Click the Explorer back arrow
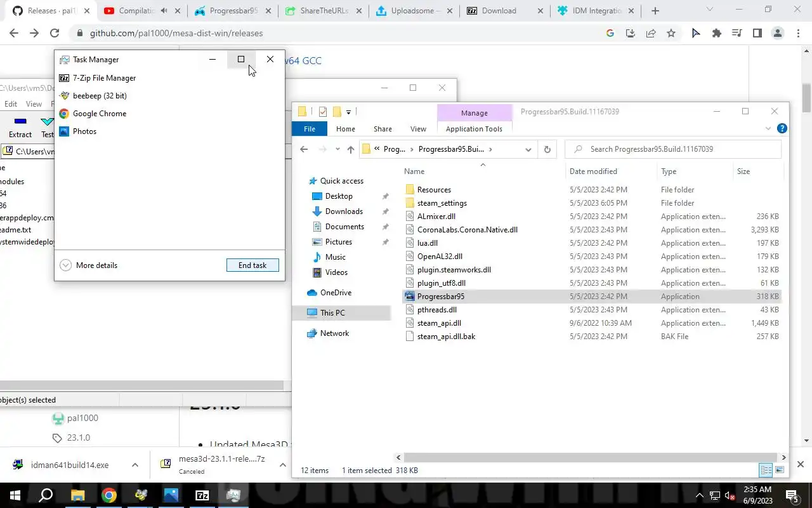This screenshot has height=508, width=812. [x=304, y=149]
